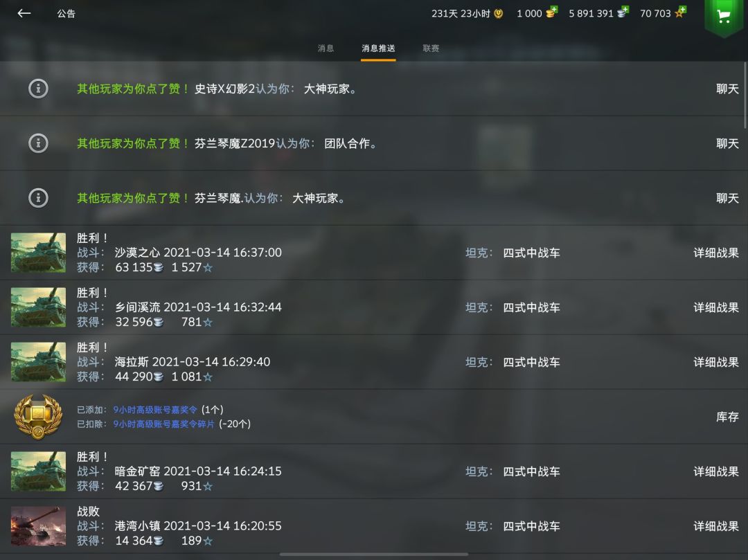Tap info icon beside 芬兰琴魔Z2019 notification

click(38, 143)
